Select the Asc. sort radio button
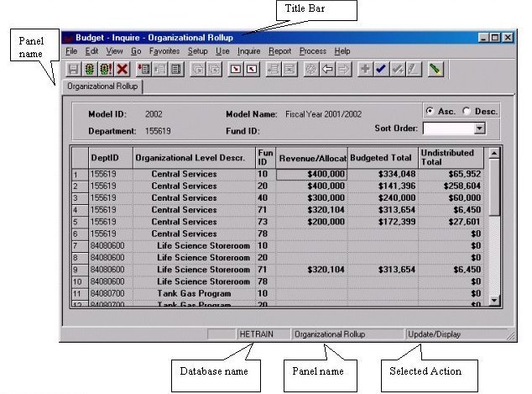 pos(430,111)
